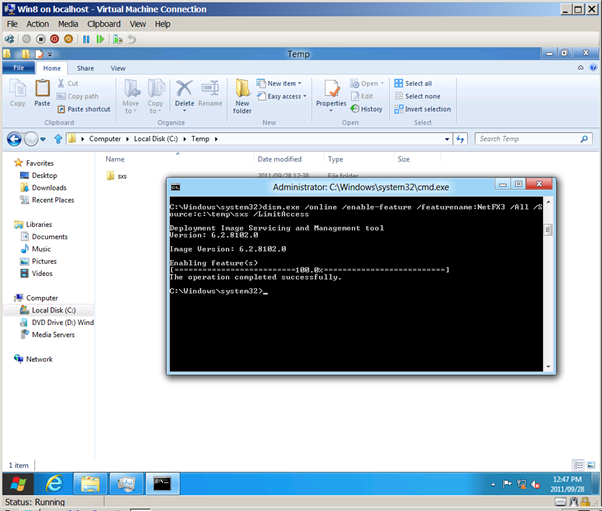The image size is (602, 511).
Task: Click Copy path in the ribbon
Action: (78, 96)
